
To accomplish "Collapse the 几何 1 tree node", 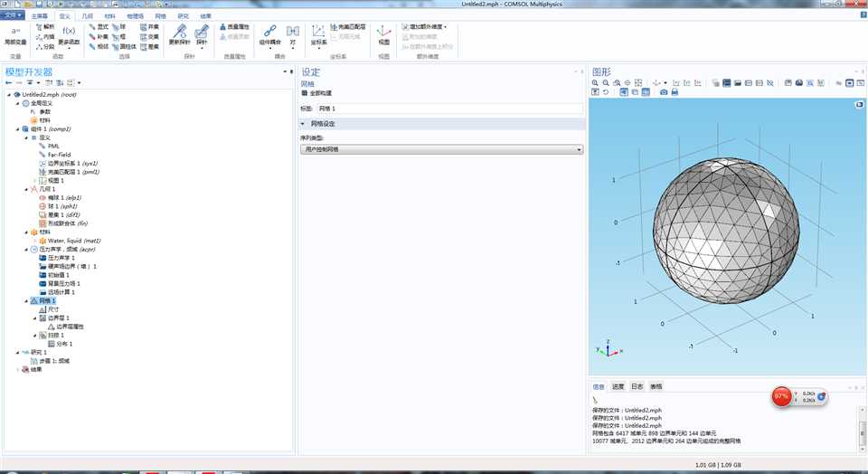I will click(x=26, y=189).
